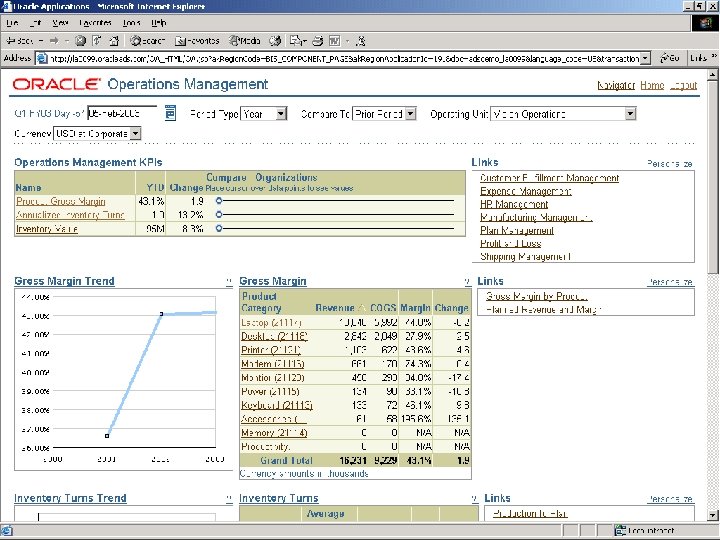Open the Media toolbar button
Screen dimensions: 720x540
[x=245, y=41]
